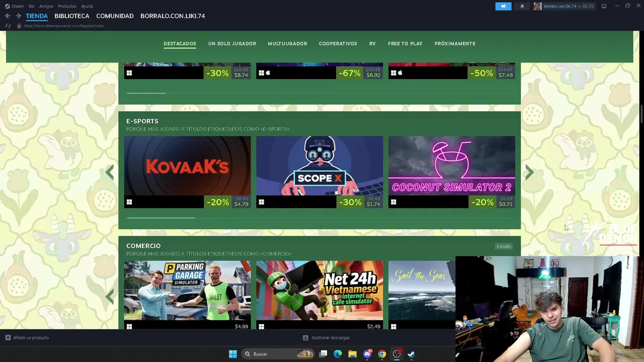The image size is (644, 362).
Task: Select the DESTACADOS tab
Action: pos(180,44)
